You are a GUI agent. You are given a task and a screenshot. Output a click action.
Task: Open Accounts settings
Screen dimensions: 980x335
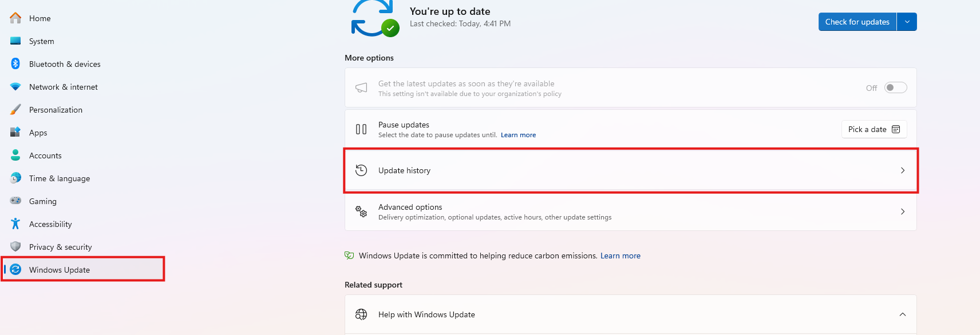(x=45, y=155)
